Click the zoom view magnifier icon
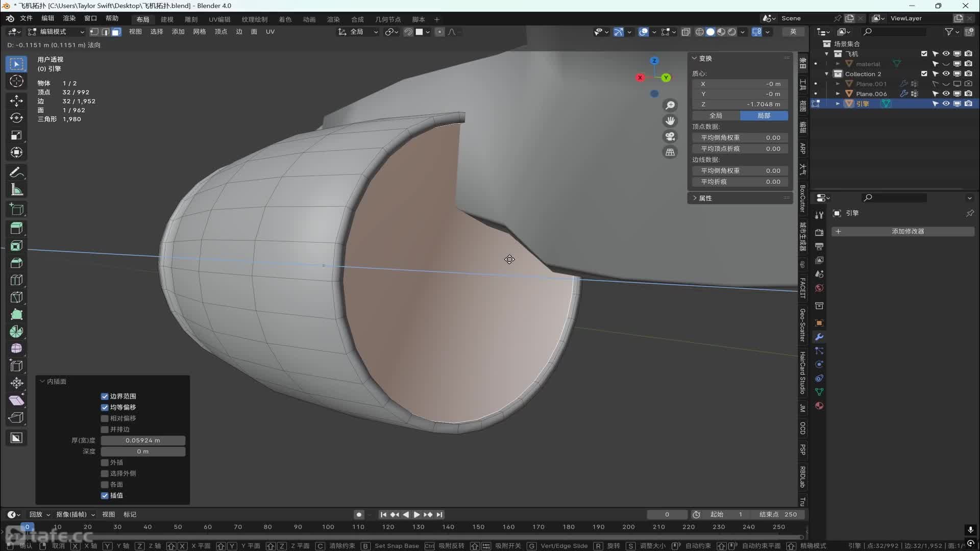Image resolution: width=980 pixels, height=551 pixels. (670, 106)
